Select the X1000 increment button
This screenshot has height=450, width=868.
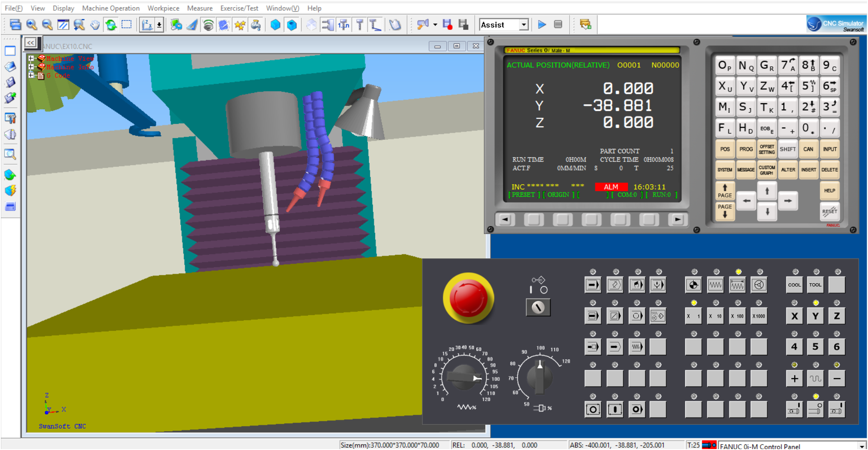click(759, 316)
